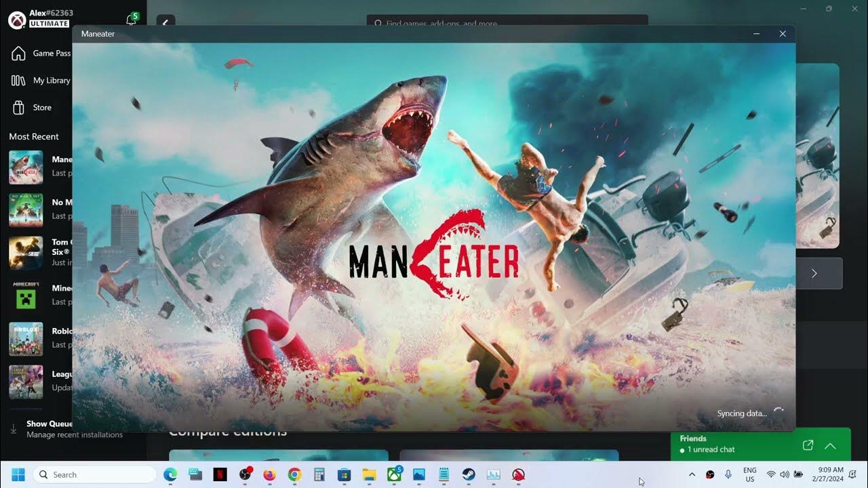Restore the Xbox app window behind Maneater

click(829, 9)
